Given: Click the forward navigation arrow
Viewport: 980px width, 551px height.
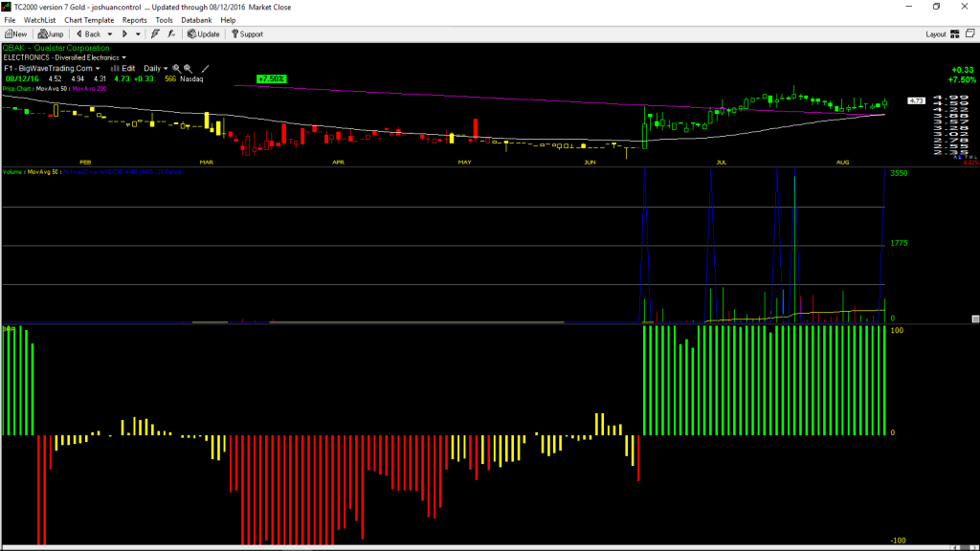Looking at the screenshot, I should [x=124, y=34].
